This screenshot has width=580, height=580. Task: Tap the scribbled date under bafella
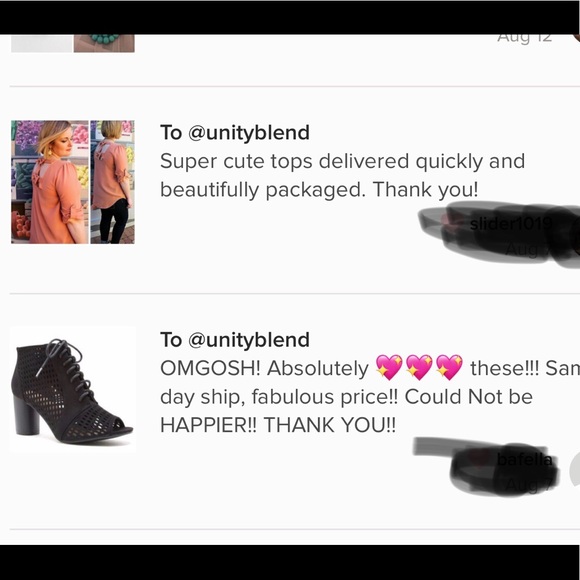pyautogui.click(x=529, y=485)
